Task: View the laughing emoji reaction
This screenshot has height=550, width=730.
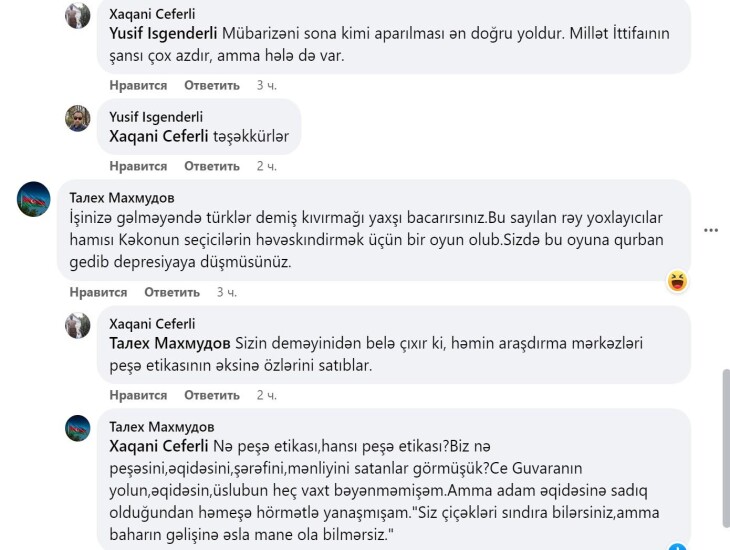Action: coord(677,281)
